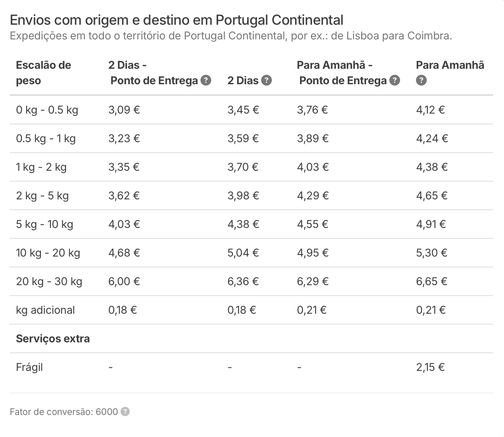504x437 pixels.
Task: Select the "Frágil" extra service row
Action: (29, 367)
